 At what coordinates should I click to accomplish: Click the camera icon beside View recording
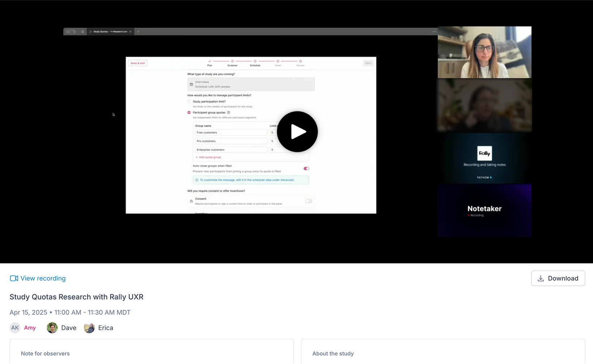tap(14, 278)
